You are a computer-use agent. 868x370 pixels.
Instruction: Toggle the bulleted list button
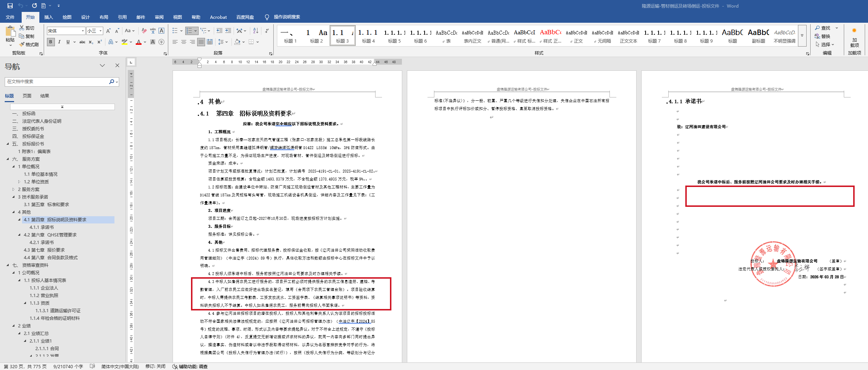coord(175,31)
